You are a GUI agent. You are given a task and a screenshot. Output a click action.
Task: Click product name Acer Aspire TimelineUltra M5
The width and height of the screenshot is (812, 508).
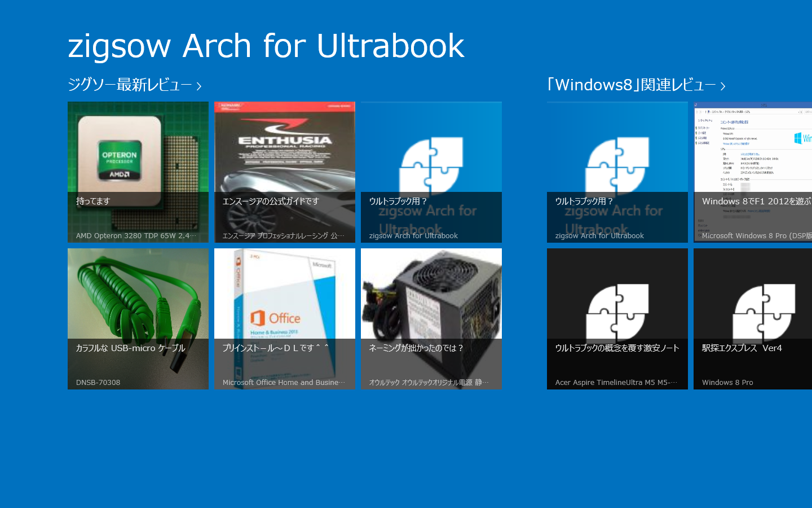[616, 382]
